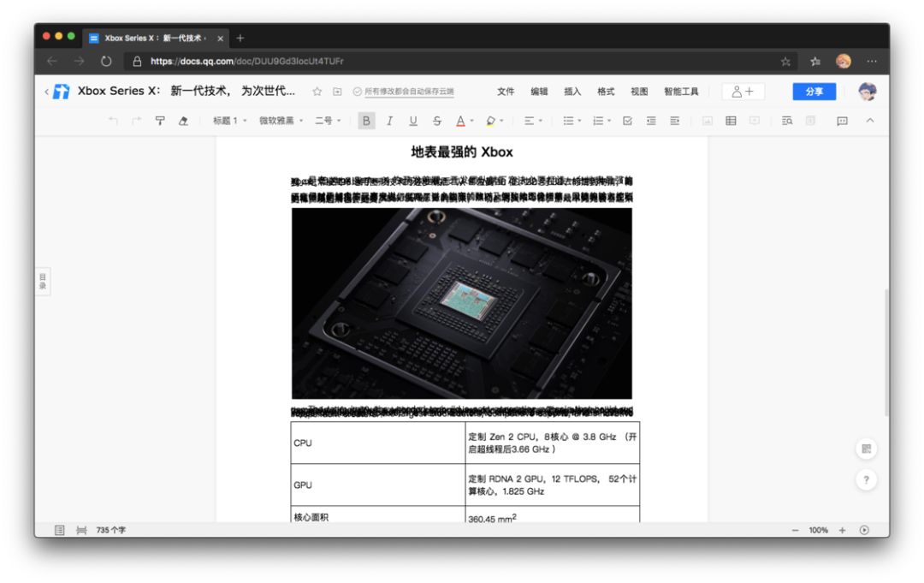Click the browser back arrow

pos(52,61)
